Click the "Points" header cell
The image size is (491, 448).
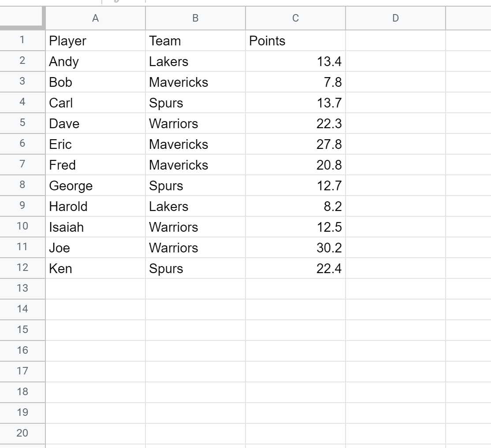[x=295, y=41]
